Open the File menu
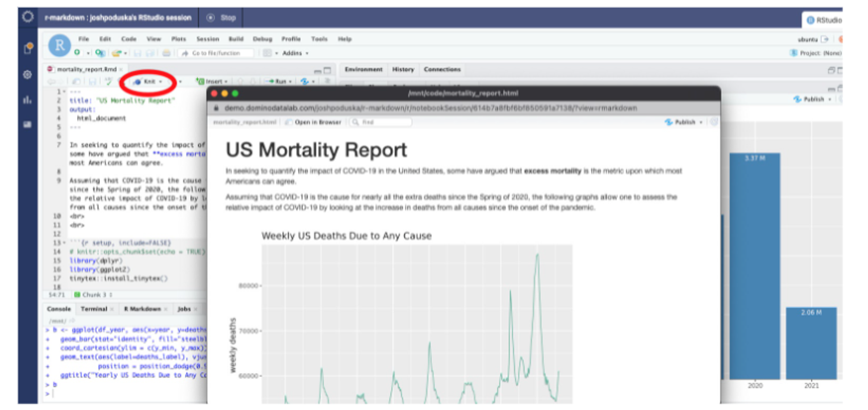The height and width of the screenshot is (410, 868). (84, 39)
